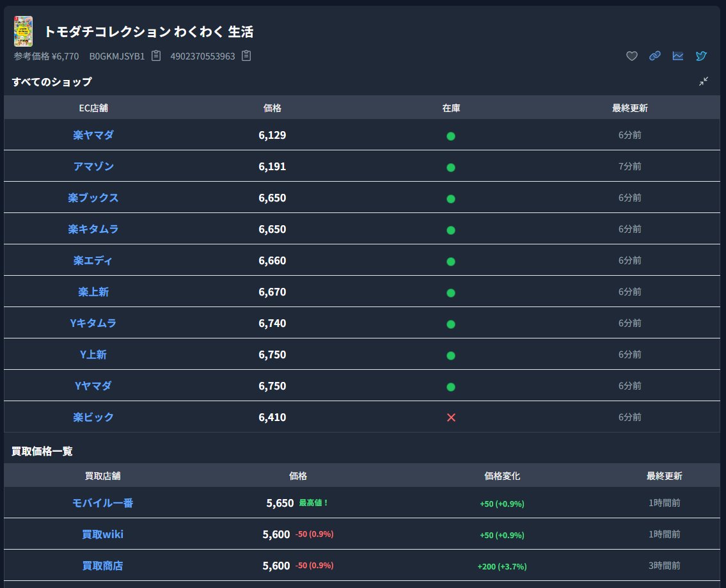
Task: Share product on Twitter
Action: (x=701, y=56)
